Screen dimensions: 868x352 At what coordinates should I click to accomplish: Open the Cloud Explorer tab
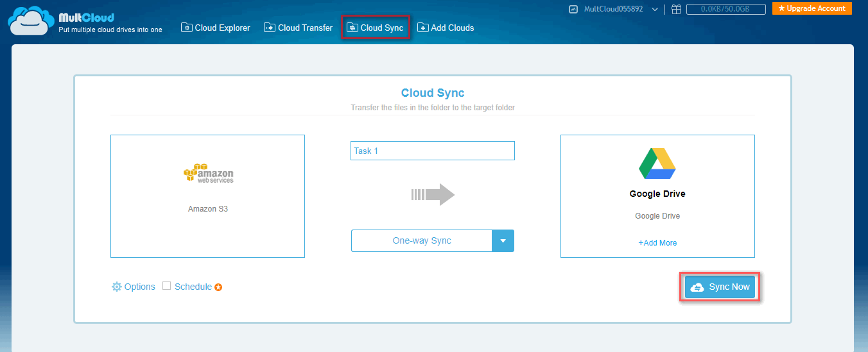216,28
